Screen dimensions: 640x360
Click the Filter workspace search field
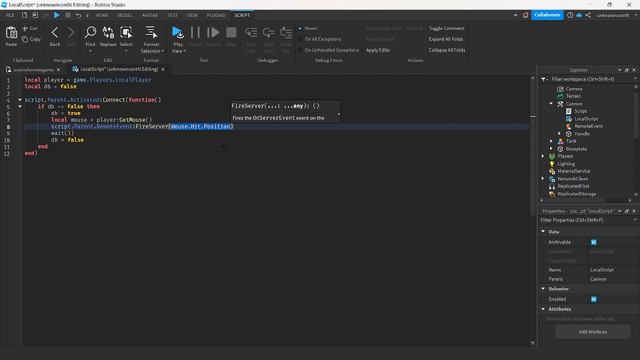pyautogui.click(x=590, y=79)
